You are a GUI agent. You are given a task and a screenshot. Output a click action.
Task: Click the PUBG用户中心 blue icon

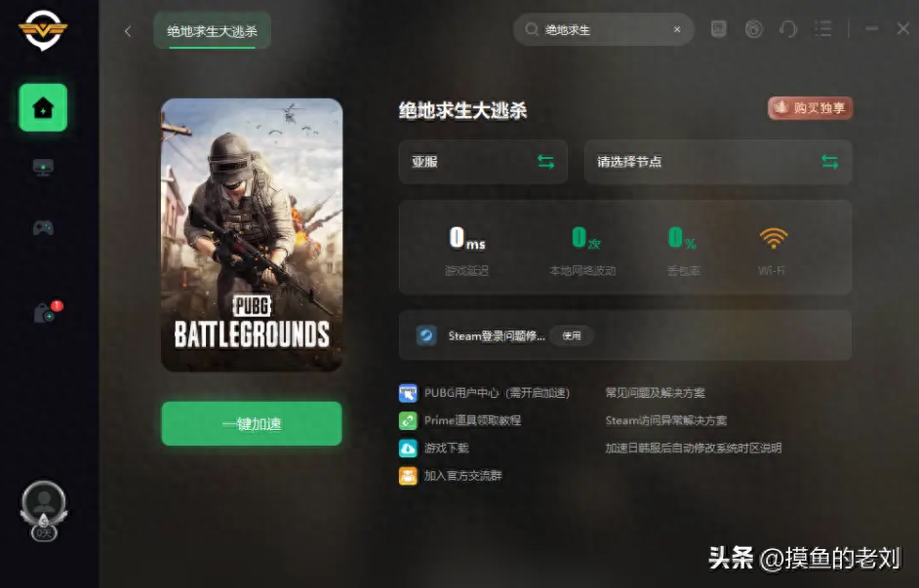coord(408,393)
